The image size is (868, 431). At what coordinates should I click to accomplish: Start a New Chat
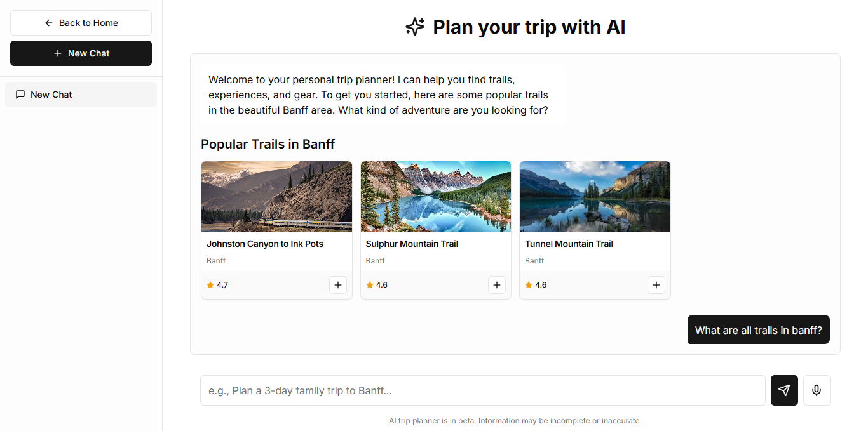(x=81, y=53)
